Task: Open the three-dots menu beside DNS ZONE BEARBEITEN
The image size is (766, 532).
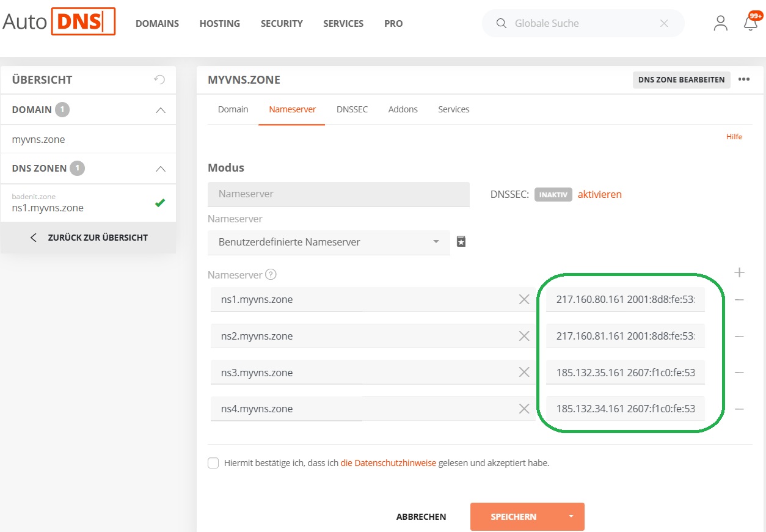Action: [x=744, y=79]
